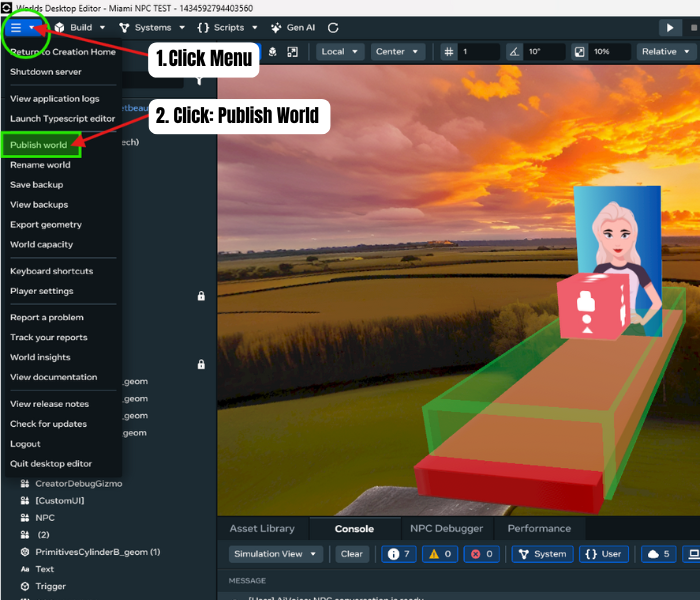The height and width of the screenshot is (600, 700).
Task: Open the Simulation View dropdown
Action: (x=275, y=554)
